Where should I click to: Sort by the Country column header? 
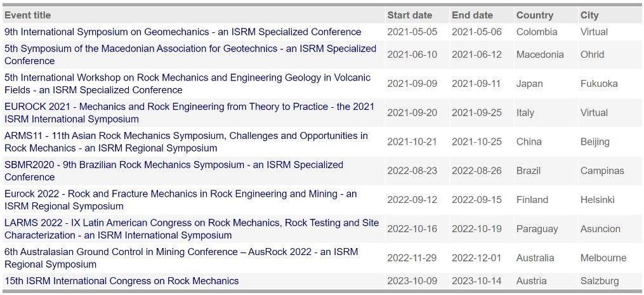[x=535, y=15]
